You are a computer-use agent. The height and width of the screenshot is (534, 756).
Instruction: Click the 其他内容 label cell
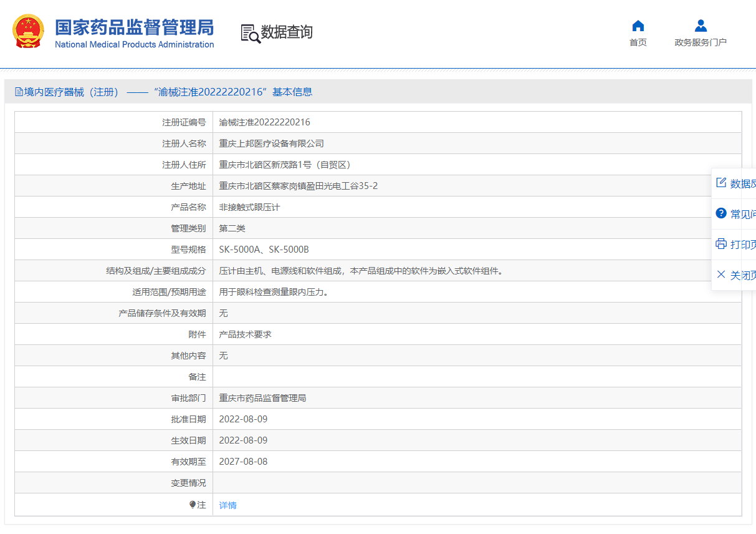pos(114,356)
